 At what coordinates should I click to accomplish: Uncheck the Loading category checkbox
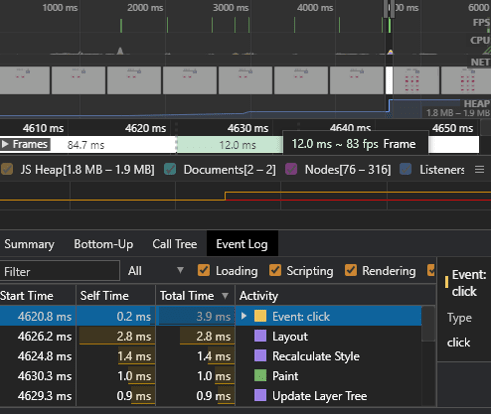click(x=204, y=270)
